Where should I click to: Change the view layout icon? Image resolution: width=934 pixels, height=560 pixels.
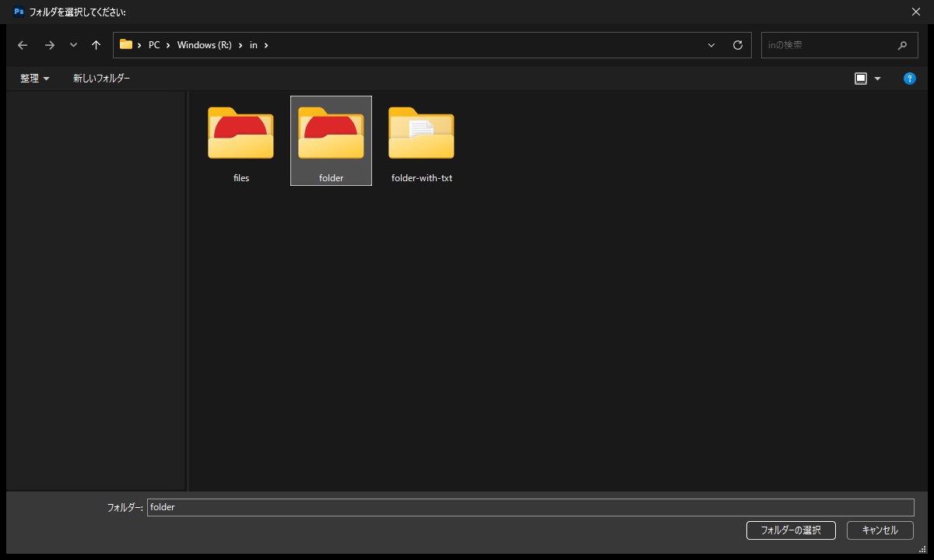861,79
